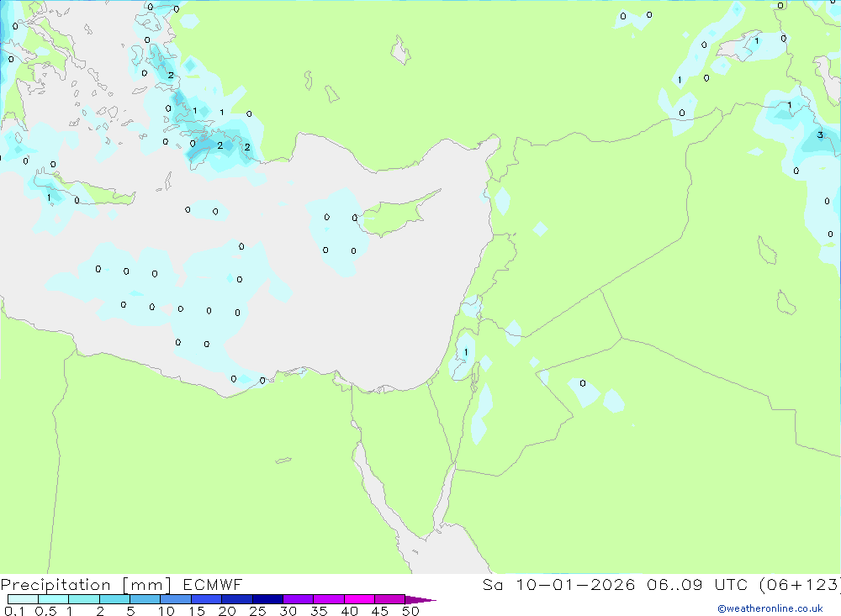Click the "25" legend scale label
Image resolution: width=841 pixels, height=616 pixels.
(258, 611)
